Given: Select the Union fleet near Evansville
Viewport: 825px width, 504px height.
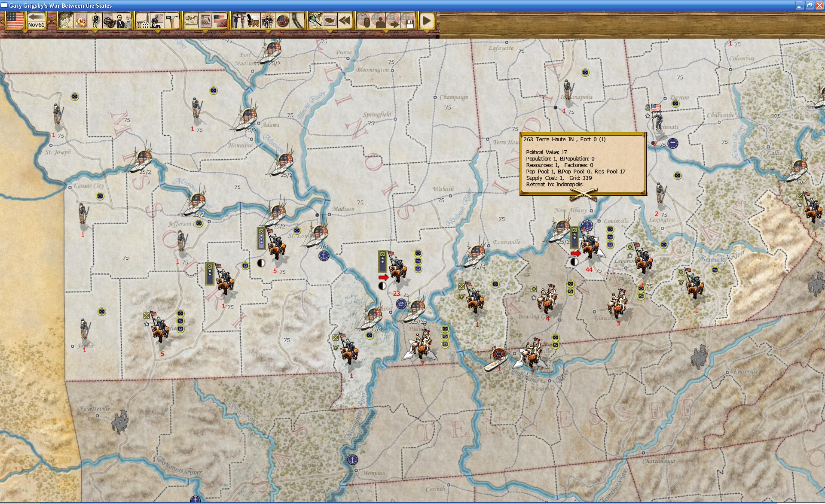Looking at the screenshot, I should (474, 257).
